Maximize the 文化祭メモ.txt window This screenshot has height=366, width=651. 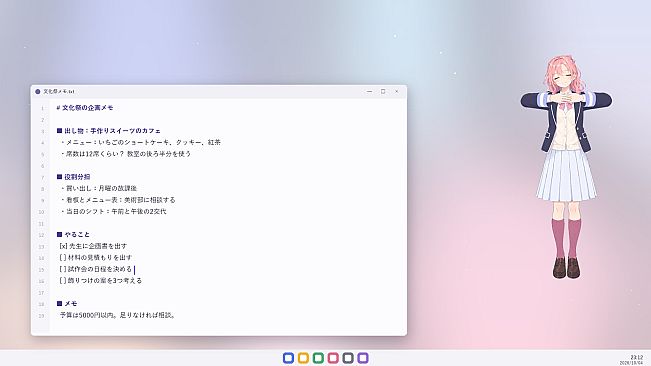pyautogui.click(x=383, y=91)
